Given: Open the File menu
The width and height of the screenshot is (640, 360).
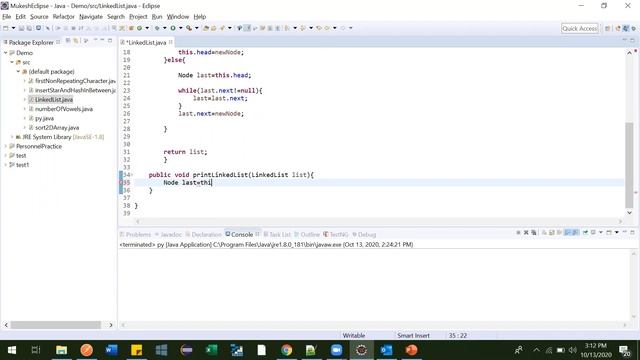Looking at the screenshot, I should point(6,17).
